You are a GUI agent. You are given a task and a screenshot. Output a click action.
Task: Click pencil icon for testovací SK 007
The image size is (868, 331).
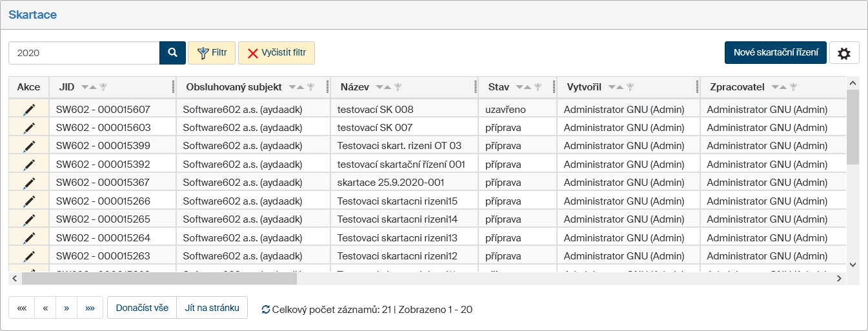click(28, 128)
